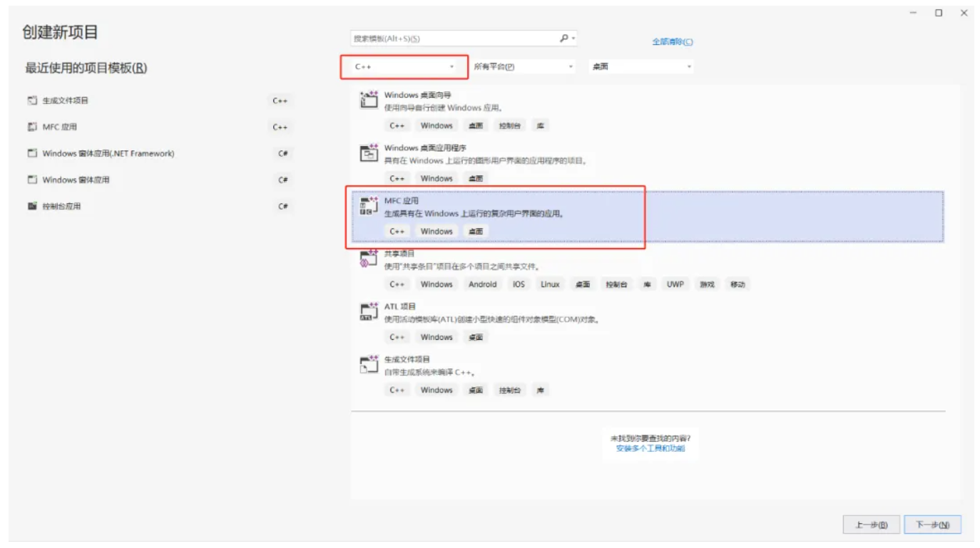Click recent 控制台应用 template icon
This screenshot has height=548, width=980.
point(32,206)
